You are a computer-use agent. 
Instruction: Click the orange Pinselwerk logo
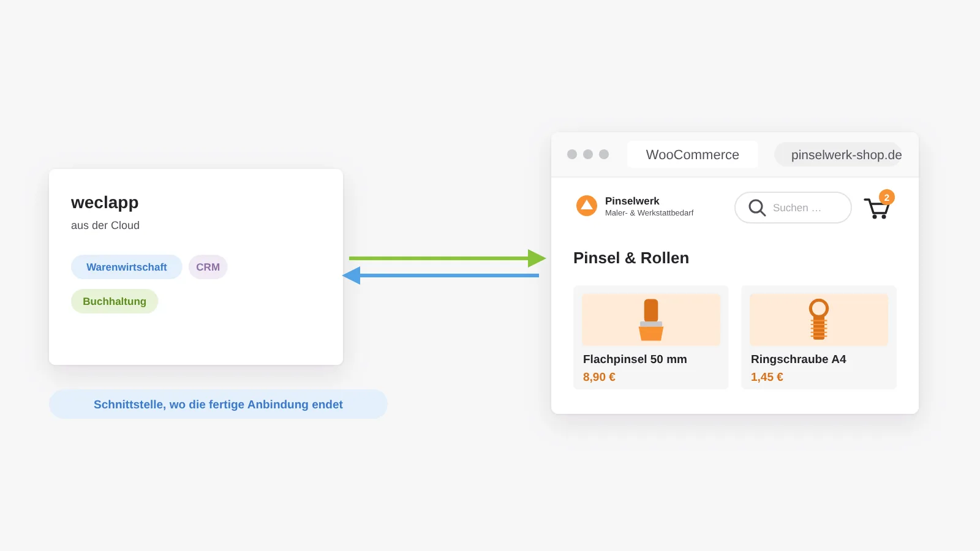(587, 206)
